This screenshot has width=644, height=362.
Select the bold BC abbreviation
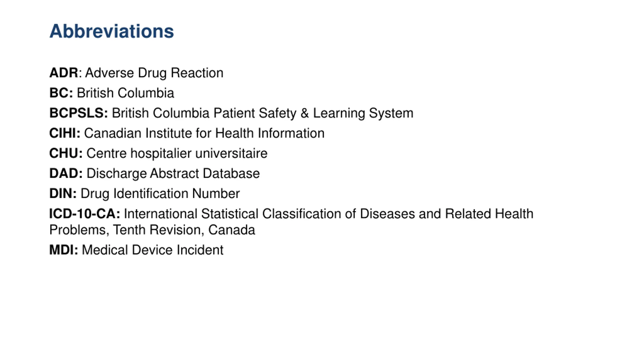click(61, 93)
